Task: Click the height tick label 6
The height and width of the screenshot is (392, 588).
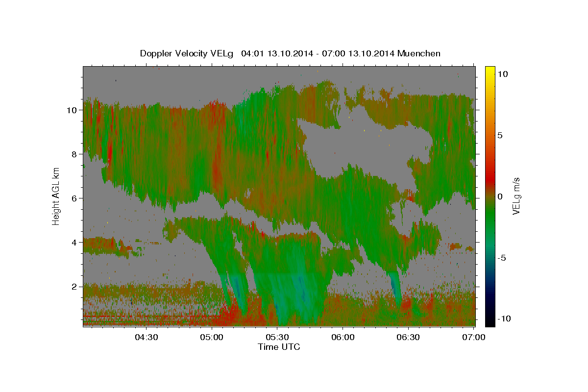Action: point(75,198)
